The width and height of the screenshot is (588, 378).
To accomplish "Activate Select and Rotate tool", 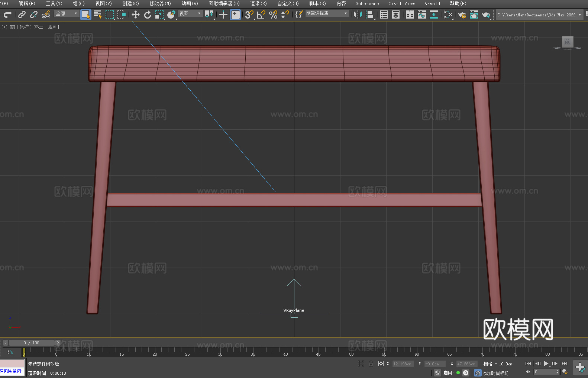I will pos(148,14).
